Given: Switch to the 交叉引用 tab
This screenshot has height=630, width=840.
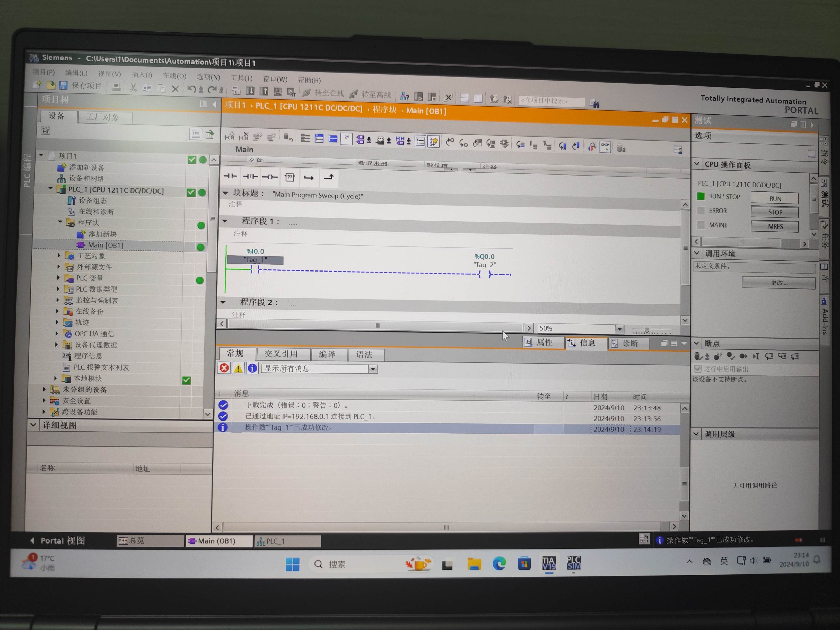Looking at the screenshot, I should [281, 354].
